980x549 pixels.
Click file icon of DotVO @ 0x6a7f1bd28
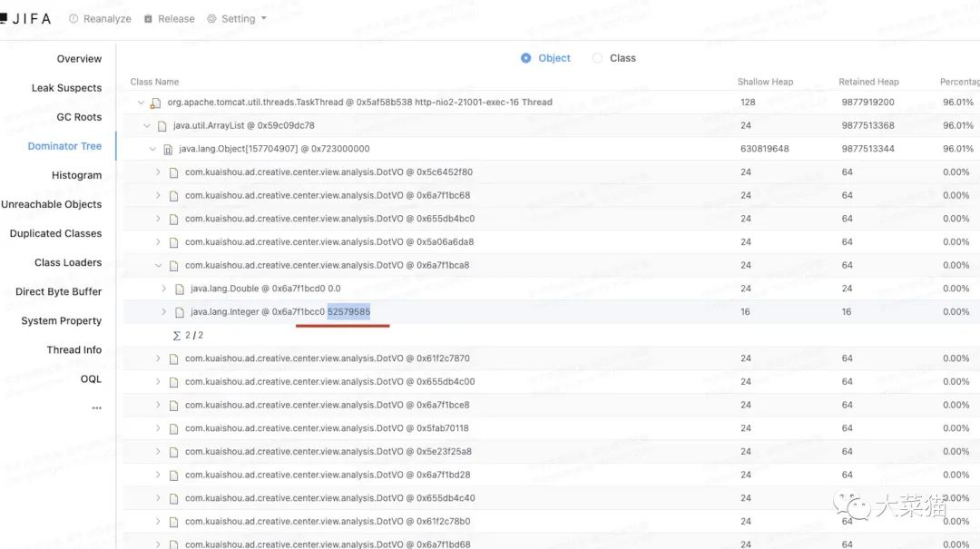(x=173, y=475)
